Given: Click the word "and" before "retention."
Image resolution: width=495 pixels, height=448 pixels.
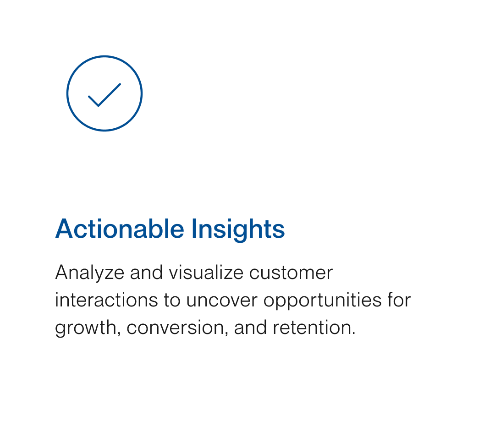Looking at the screenshot, I should coord(250,328).
